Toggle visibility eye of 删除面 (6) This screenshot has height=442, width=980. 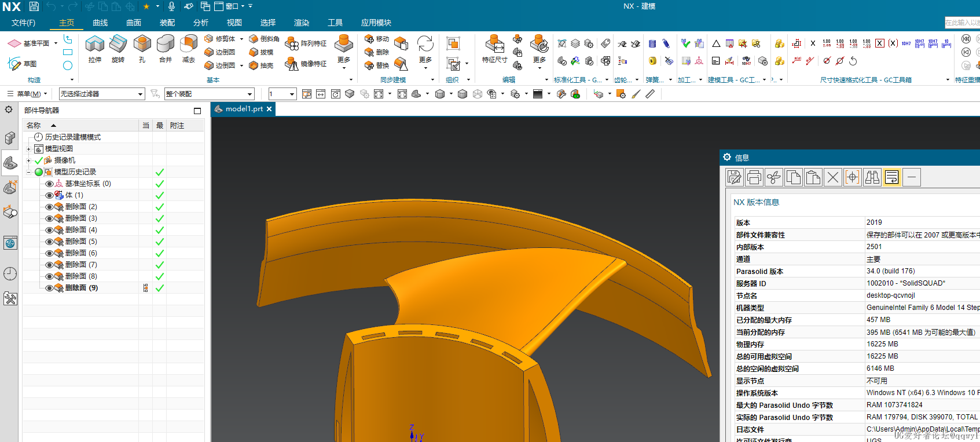coord(49,253)
